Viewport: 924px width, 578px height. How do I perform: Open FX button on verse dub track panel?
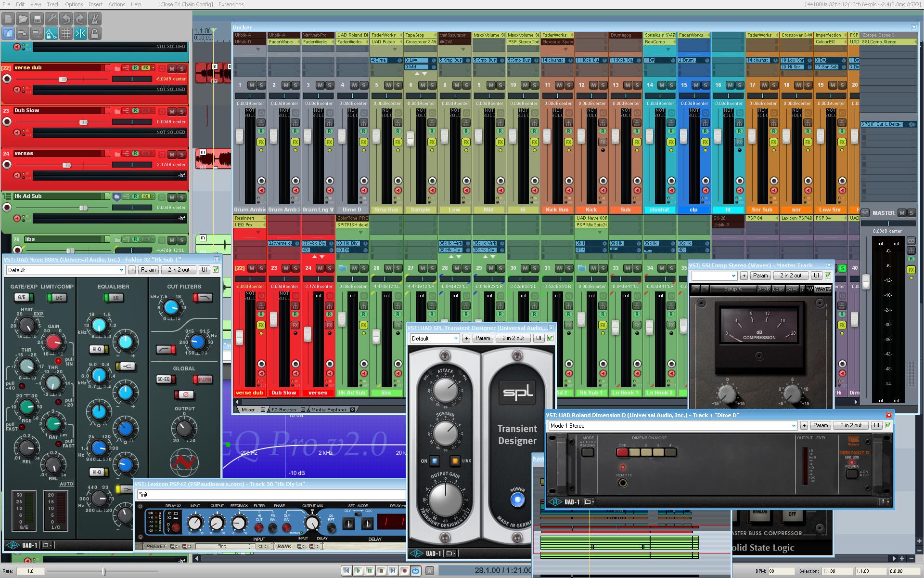coord(145,68)
